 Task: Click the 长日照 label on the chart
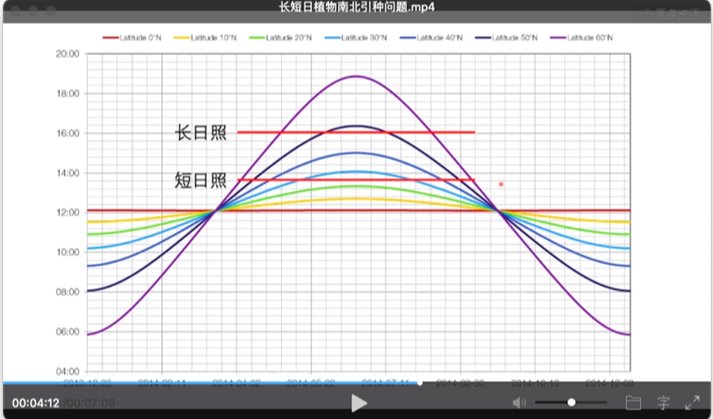(x=201, y=133)
